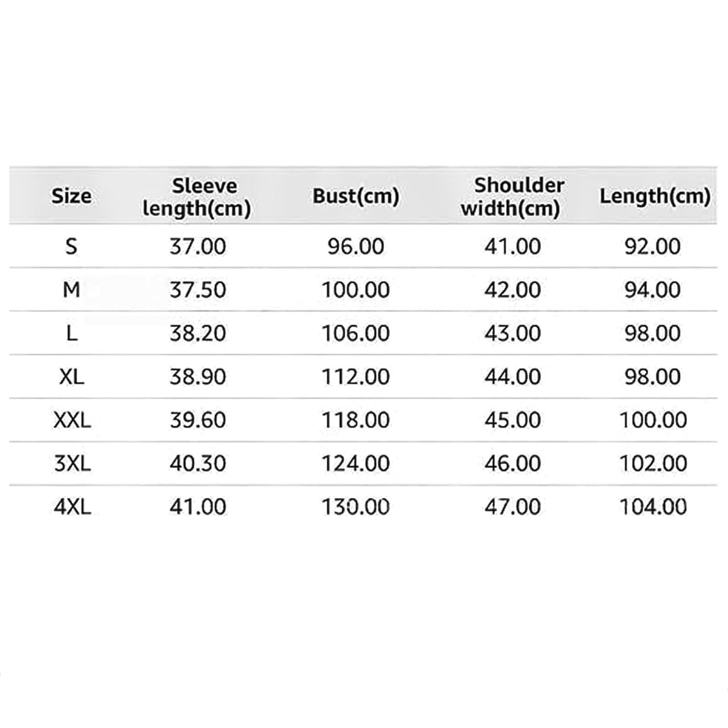Screen dimensions: 728x728
Task: Click the 44.00 shoulder width value
Action: click(x=513, y=376)
